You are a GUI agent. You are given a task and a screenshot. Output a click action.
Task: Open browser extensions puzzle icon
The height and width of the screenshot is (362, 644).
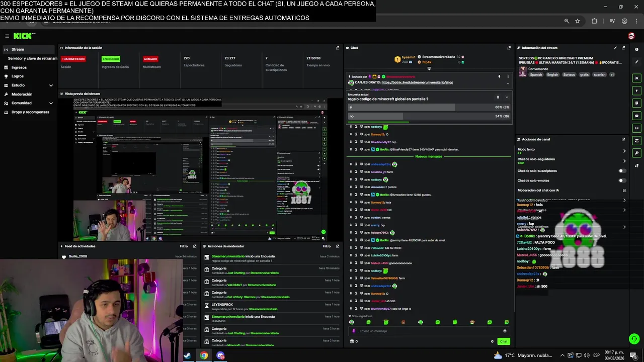click(x=594, y=21)
